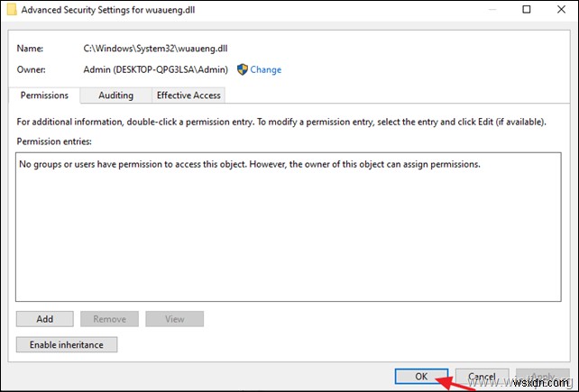
Task: Click owner text Admin (DESKTOP-QPG3LSA\Admin)
Action: (155, 69)
